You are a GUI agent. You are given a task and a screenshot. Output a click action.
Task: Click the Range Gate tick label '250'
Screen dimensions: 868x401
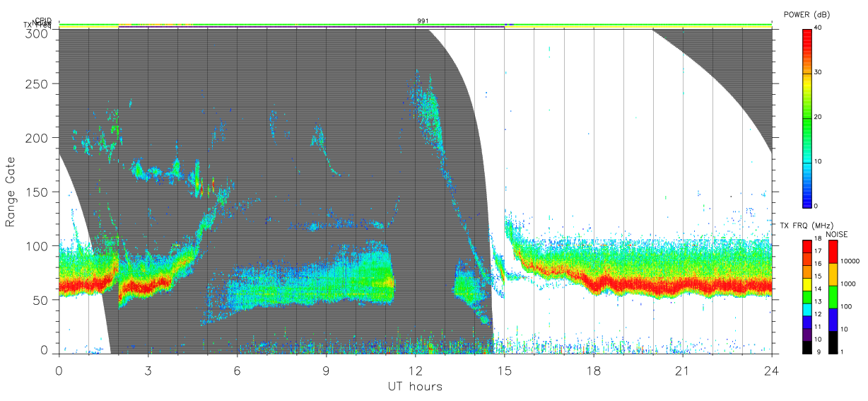tap(38, 83)
